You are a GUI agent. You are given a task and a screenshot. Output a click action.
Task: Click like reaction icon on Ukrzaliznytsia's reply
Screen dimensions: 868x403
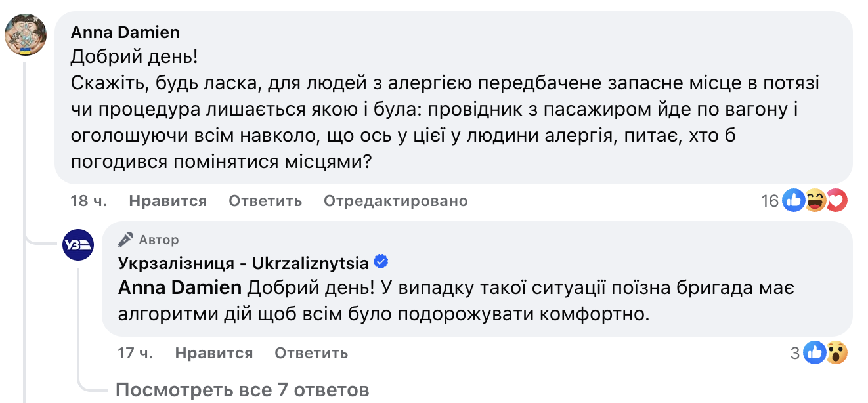[815, 353]
